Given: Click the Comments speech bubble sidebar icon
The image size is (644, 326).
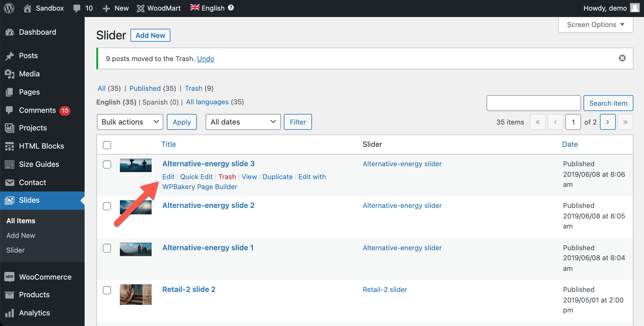Looking at the screenshot, I should (10, 110).
